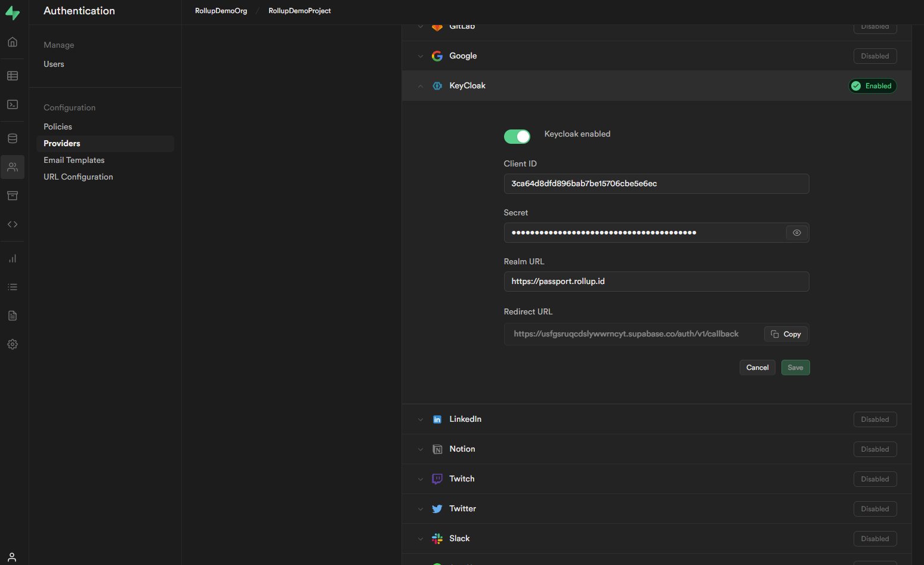924x565 pixels.
Task: Open the SQL Editor terminal icon
Action: pos(13,104)
